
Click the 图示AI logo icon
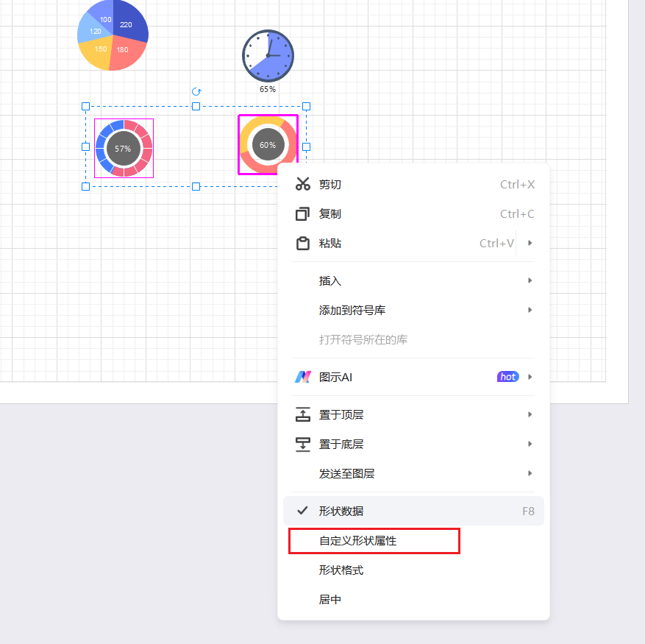[303, 377]
